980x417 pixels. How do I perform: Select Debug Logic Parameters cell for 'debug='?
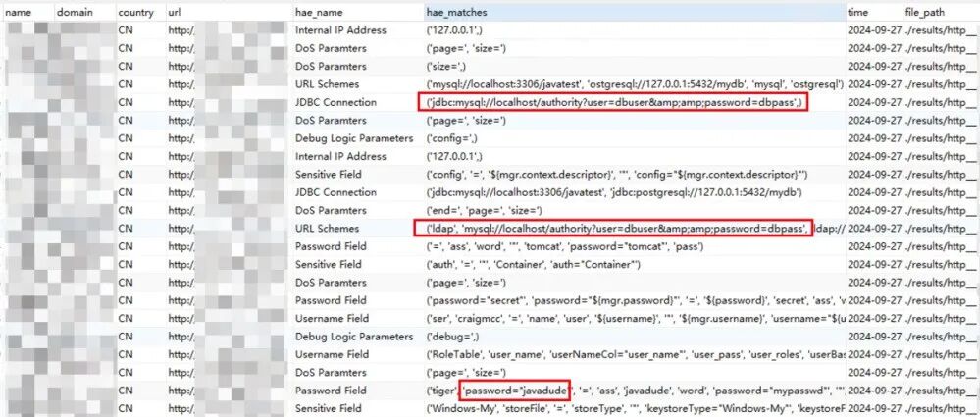pyautogui.click(x=357, y=337)
